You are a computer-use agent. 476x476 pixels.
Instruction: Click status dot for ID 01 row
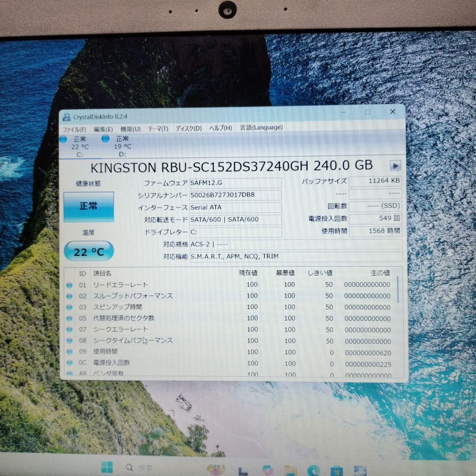pyautogui.click(x=69, y=285)
